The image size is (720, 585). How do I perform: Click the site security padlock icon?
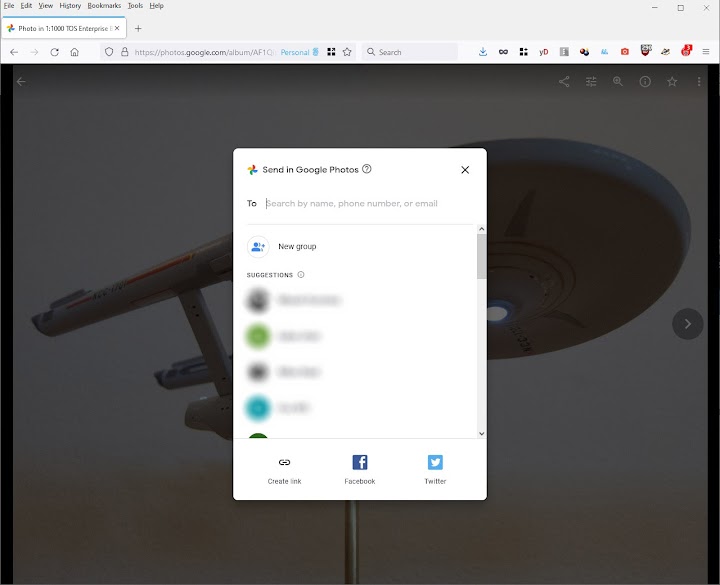coord(124,52)
